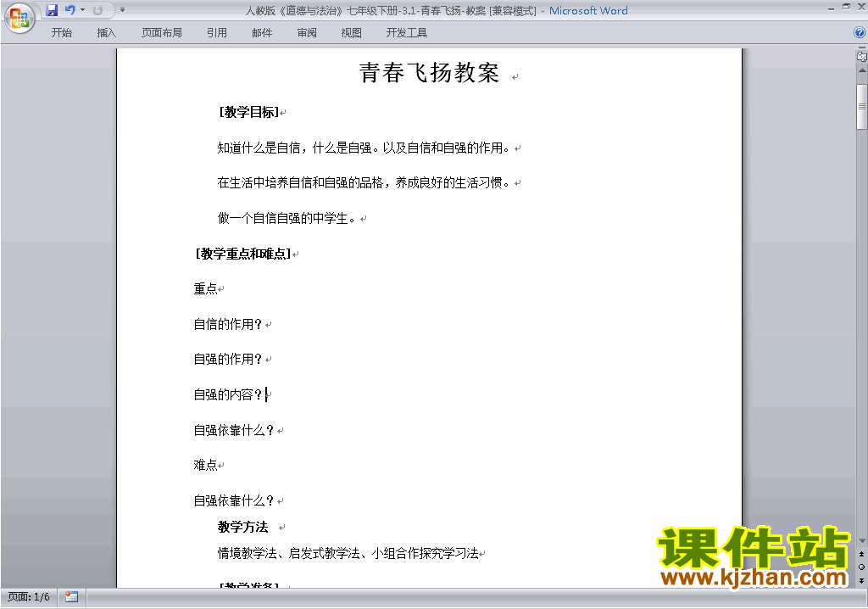868x609 pixels.
Task: Click the line 自强的内容？
Action: 228,394
